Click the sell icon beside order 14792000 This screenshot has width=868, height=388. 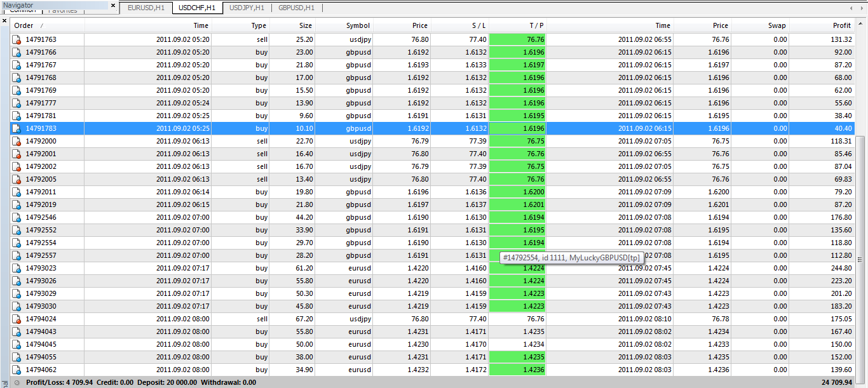[17, 141]
